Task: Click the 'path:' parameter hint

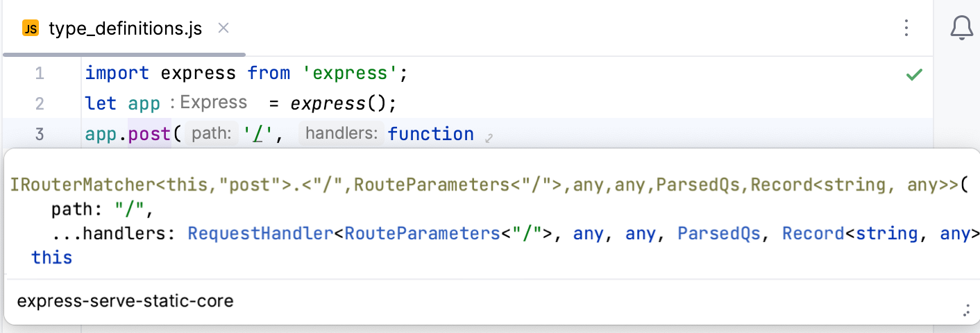Action: pos(212,134)
